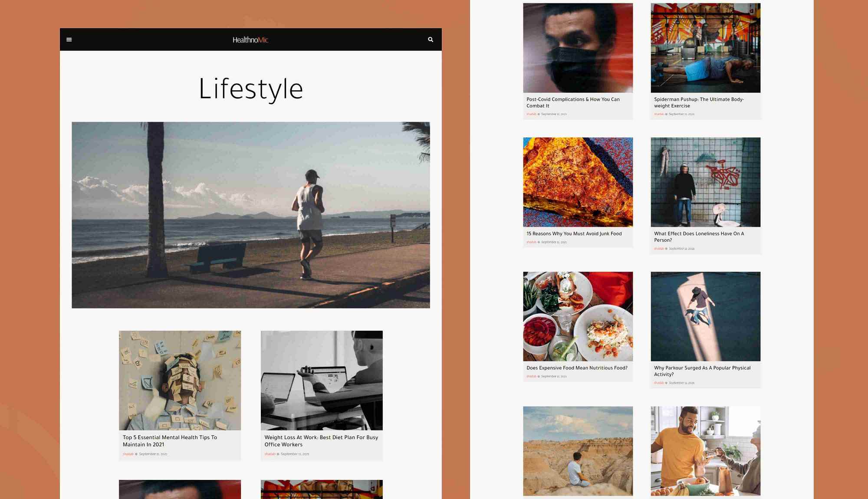Open "15 Reasons Why You Must Avoid Junk Food"

click(x=574, y=234)
